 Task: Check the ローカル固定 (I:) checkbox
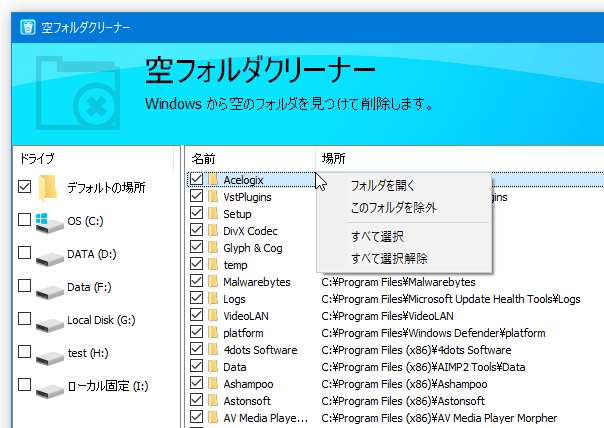click(x=25, y=384)
